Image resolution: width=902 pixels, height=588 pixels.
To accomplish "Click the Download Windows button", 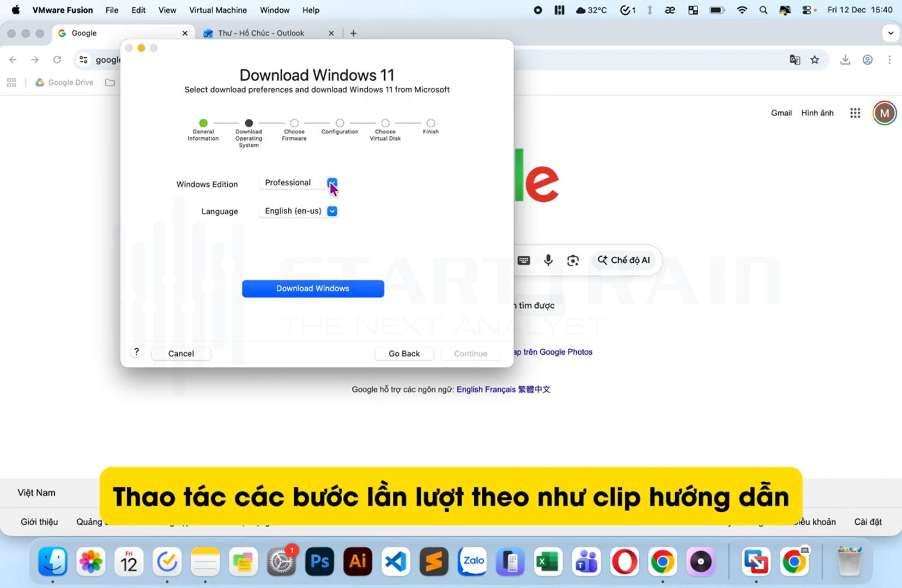I will coord(312,288).
